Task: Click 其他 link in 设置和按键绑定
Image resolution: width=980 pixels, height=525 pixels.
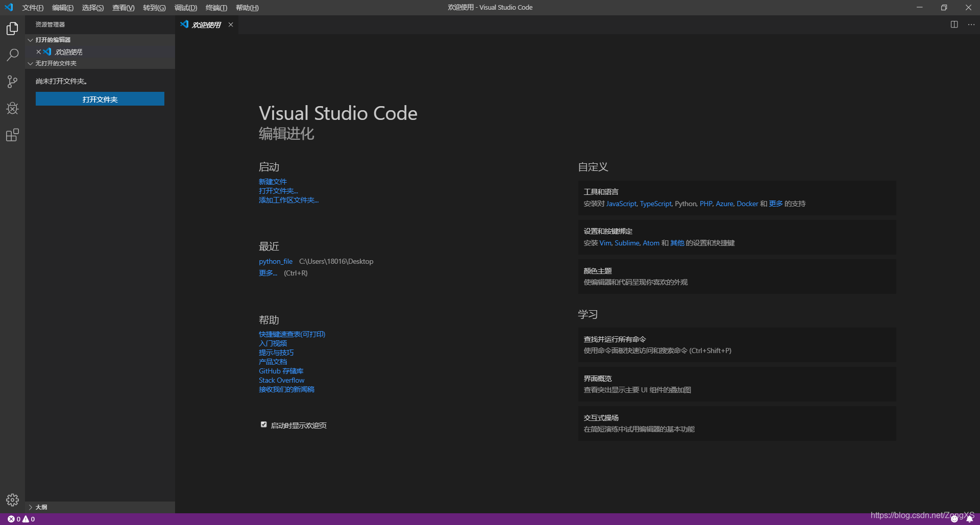Action: tap(677, 243)
